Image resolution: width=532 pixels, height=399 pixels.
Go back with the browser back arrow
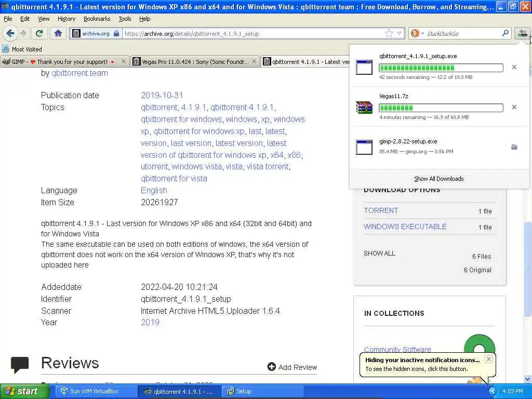pyautogui.click(x=10, y=33)
